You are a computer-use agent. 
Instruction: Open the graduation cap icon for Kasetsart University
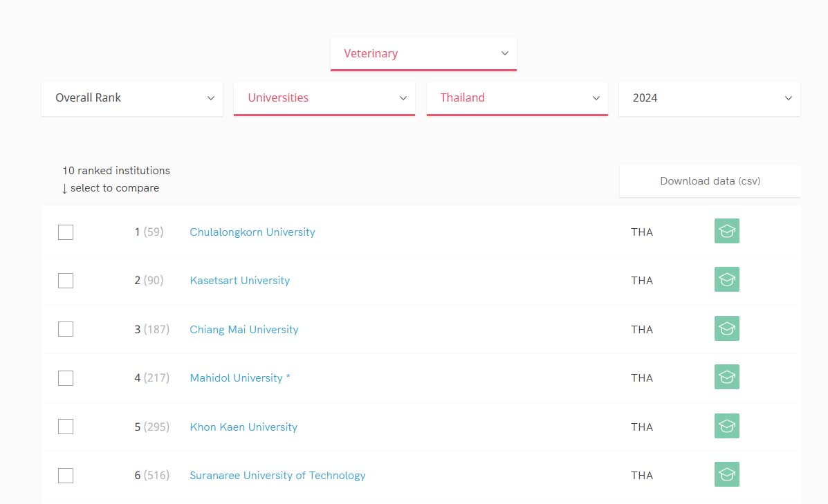pyautogui.click(x=726, y=280)
